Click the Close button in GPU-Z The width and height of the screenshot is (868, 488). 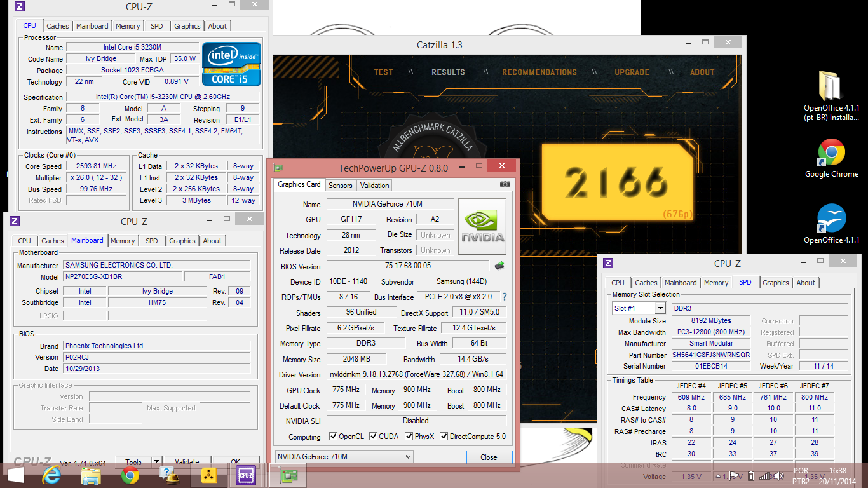pyautogui.click(x=489, y=457)
